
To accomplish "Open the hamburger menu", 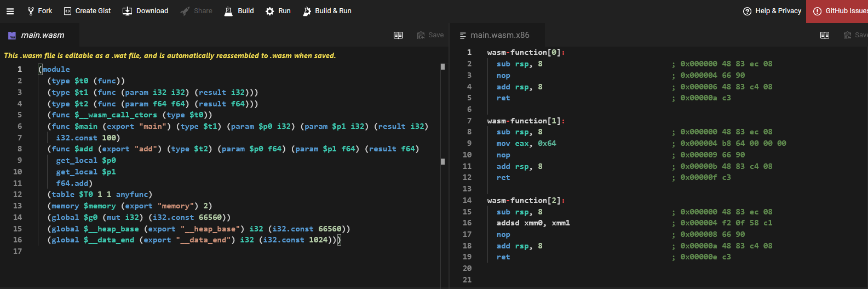I will (x=10, y=11).
